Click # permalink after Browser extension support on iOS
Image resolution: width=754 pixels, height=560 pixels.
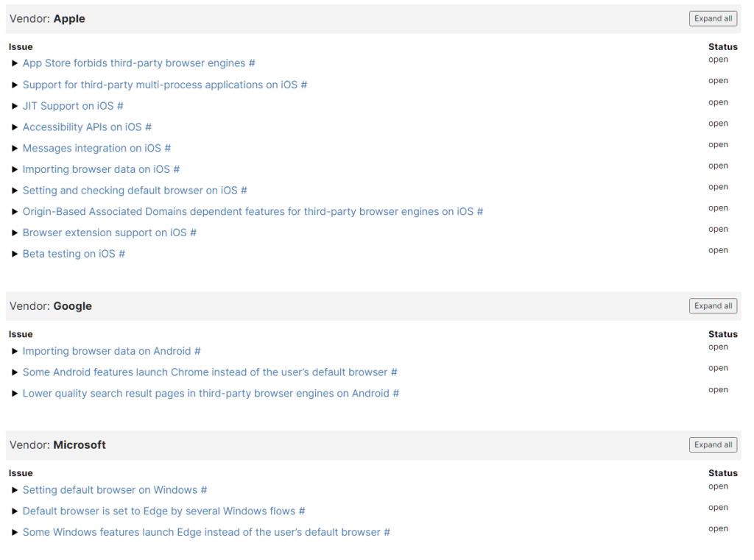[x=193, y=233]
